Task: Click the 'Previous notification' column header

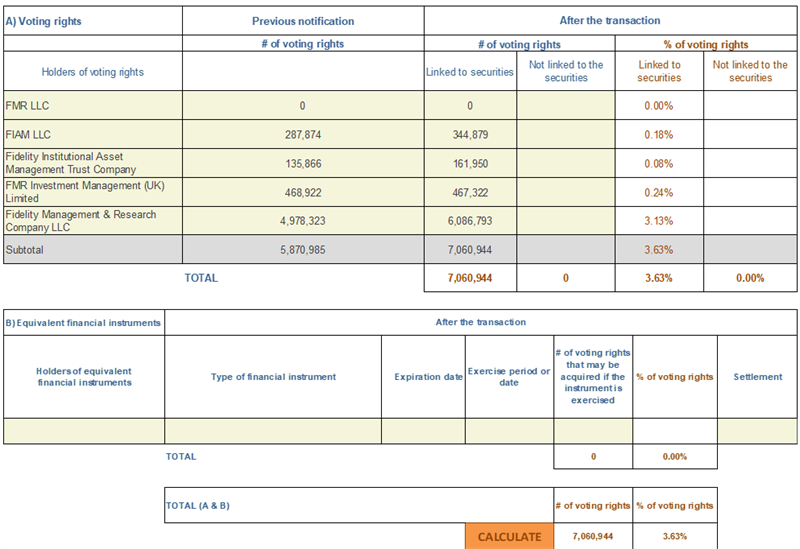Action: [303, 21]
